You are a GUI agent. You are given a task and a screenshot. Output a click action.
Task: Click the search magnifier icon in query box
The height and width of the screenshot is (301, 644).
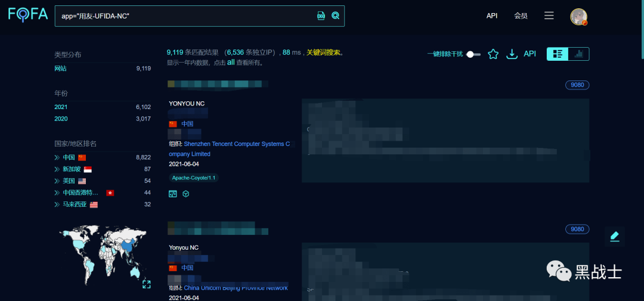point(336,15)
